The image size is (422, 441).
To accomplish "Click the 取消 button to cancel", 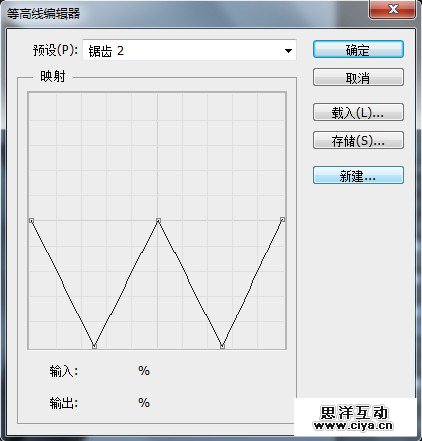I will [x=358, y=77].
